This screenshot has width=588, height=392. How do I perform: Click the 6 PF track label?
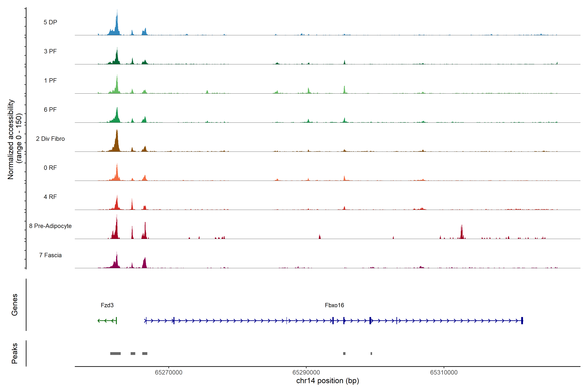pyautogui.click(x=50, y=109)
